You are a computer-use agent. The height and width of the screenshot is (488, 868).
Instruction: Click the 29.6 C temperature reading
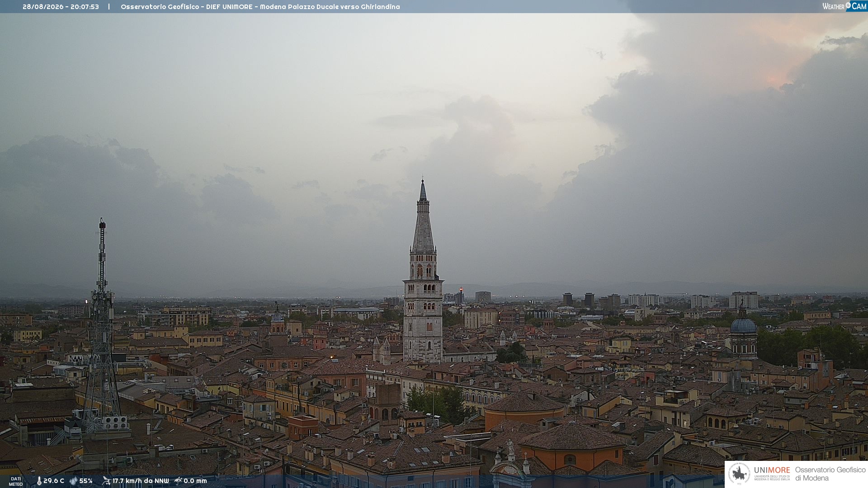[54, 481]
